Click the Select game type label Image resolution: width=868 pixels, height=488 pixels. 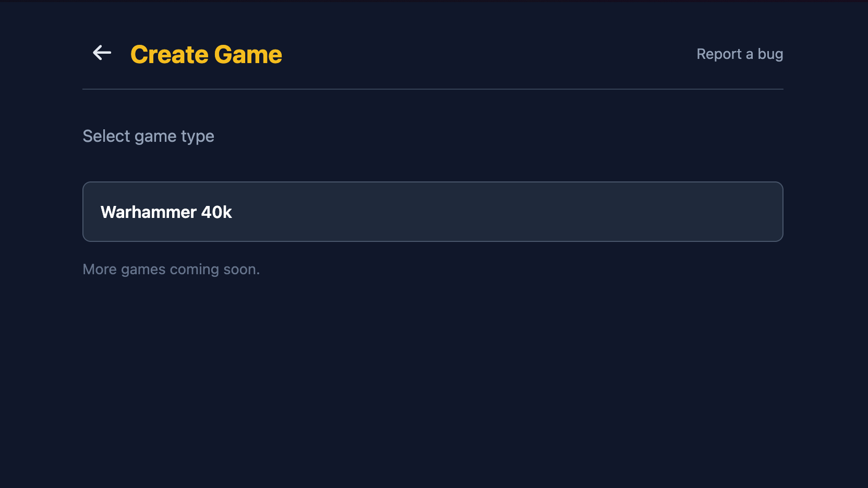pos(148,136)
